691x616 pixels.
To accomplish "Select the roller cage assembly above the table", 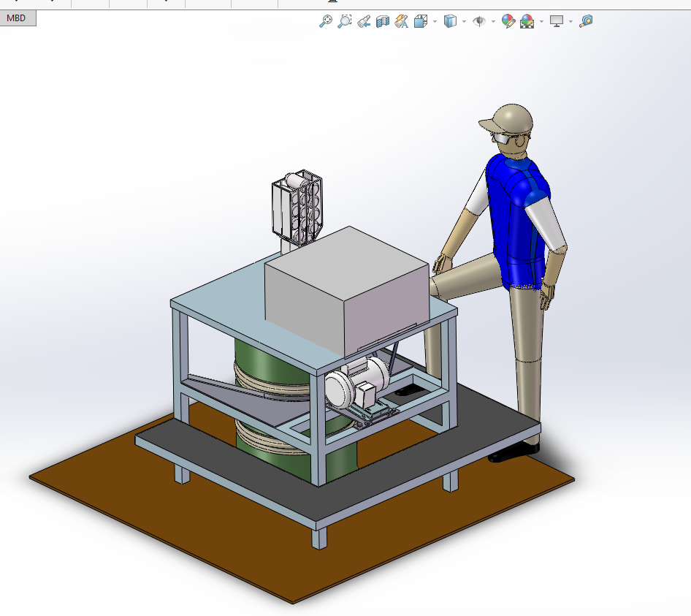I will (297, 208).
